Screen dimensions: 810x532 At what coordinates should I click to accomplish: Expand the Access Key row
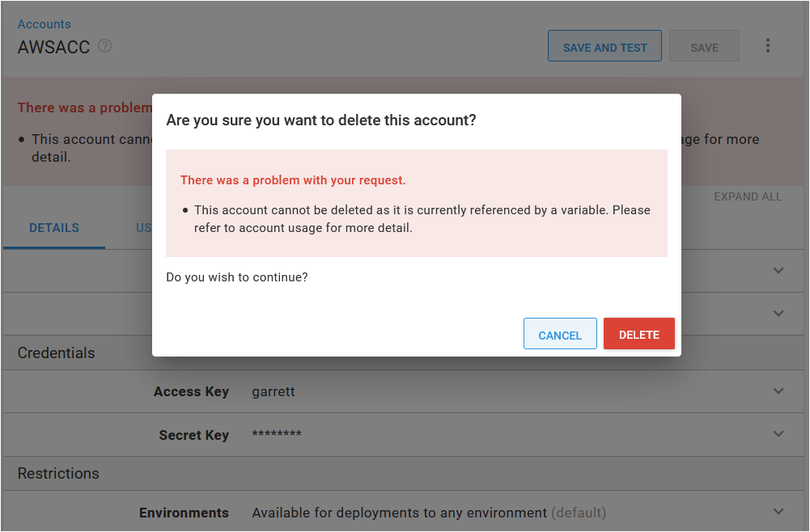(x=778, y=391)
